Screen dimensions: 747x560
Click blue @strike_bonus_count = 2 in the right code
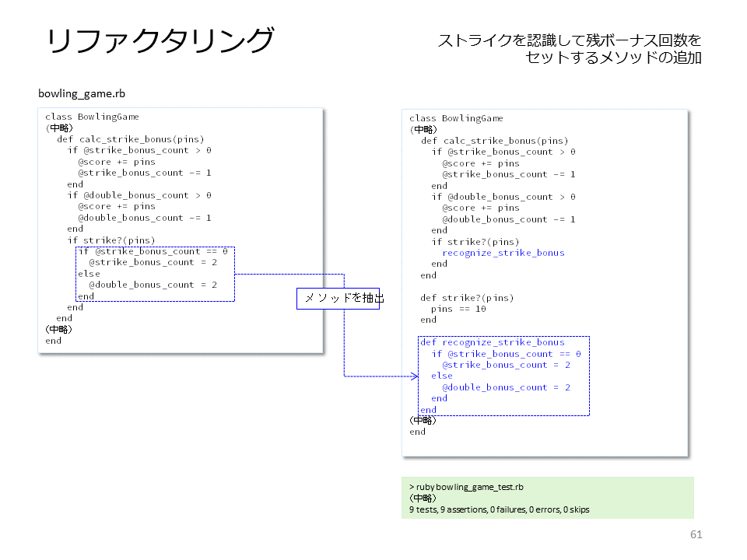point(506,365)
